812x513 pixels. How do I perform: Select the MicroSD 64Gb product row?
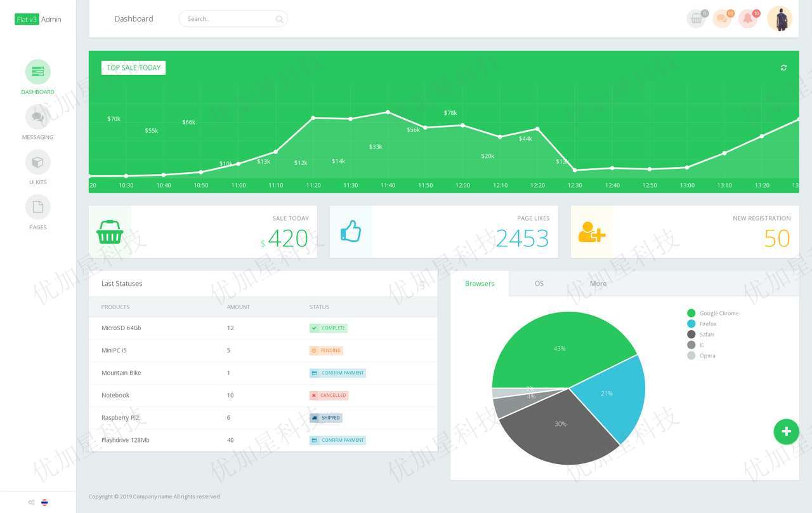263,328
